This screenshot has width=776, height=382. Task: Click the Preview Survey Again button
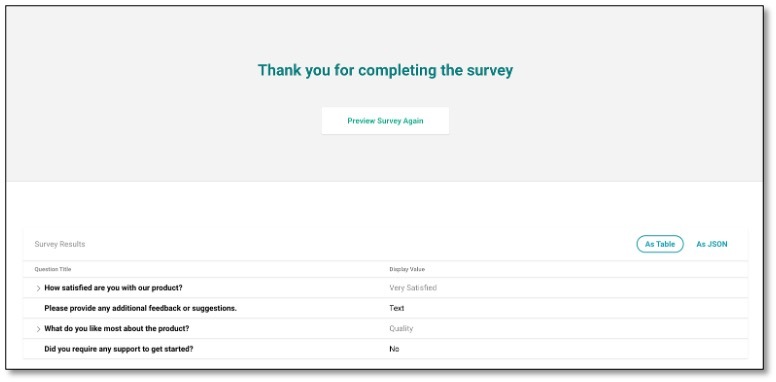pyautogui.click(x=385, y=121)
